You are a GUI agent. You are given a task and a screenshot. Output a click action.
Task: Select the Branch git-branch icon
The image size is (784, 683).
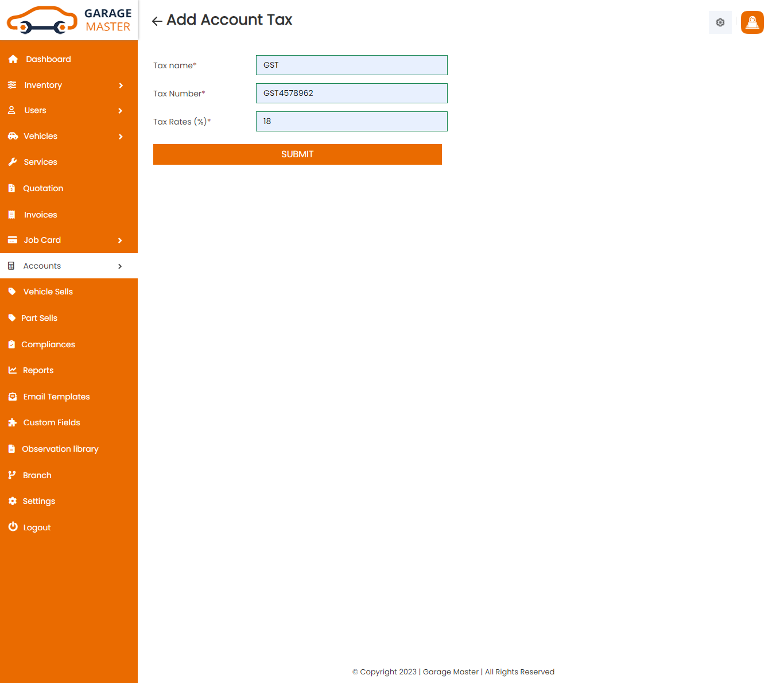pos(13,475)
